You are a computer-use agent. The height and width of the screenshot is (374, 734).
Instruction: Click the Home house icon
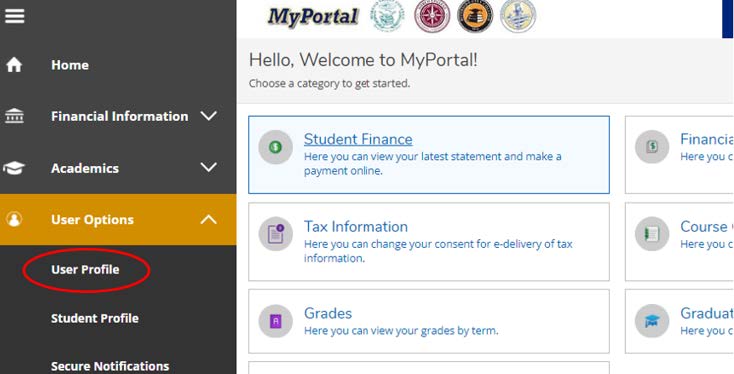tap(14, 65)
